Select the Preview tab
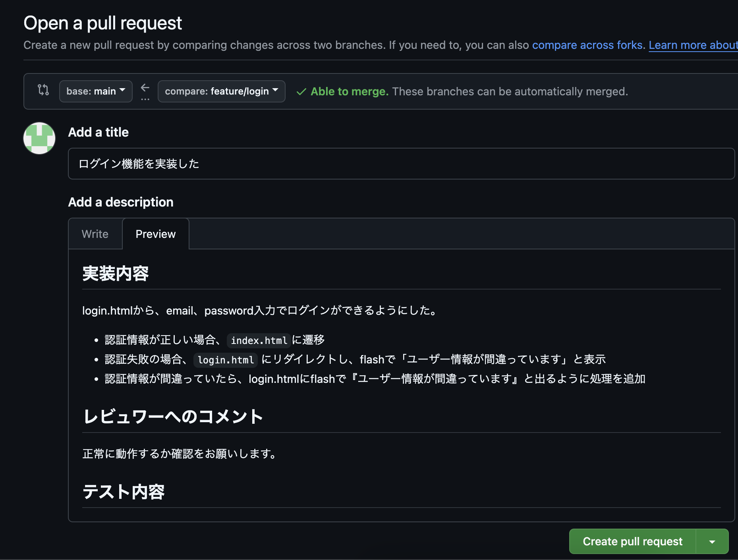Image resolution: width=738 pixels, height=560 pixels. pyautogui.click(x=155, y=234)
